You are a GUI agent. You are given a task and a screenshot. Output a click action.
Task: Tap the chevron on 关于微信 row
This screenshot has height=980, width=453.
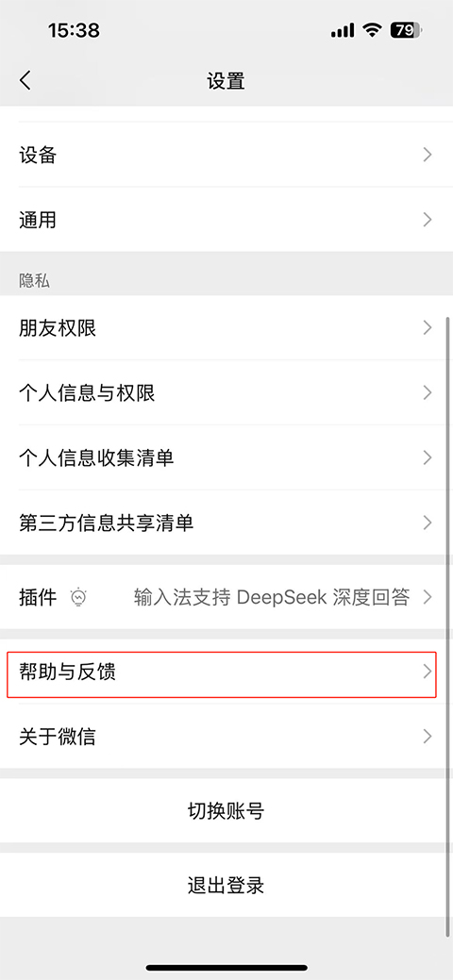click(428, 737)
